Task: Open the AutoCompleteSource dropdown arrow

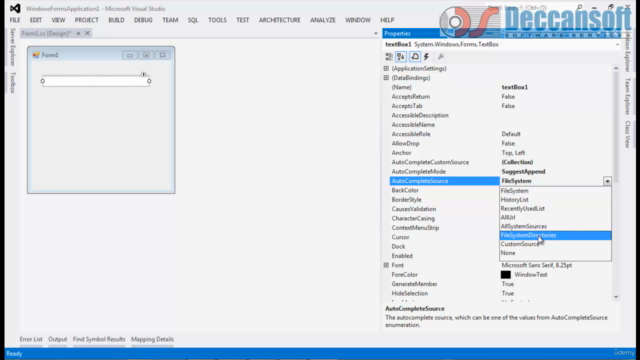Action: coord(607,181)
